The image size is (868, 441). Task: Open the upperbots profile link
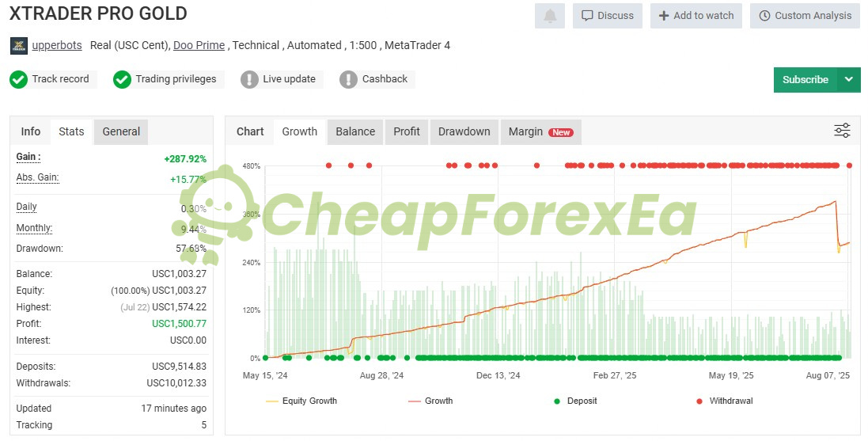57,45
